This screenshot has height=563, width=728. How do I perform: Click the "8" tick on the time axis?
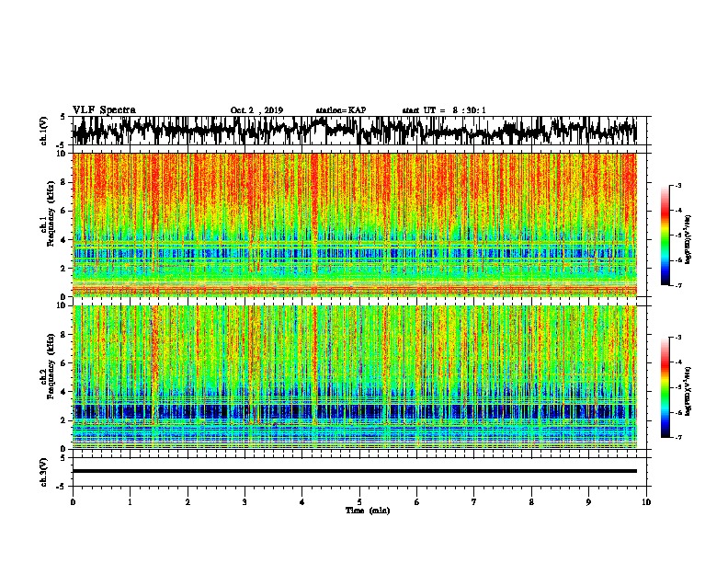pyautogui.click(x=531, y=501)
